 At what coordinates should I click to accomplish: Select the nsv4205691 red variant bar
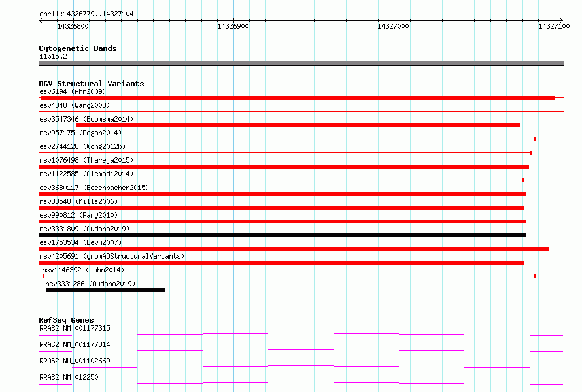click(282, 263)
